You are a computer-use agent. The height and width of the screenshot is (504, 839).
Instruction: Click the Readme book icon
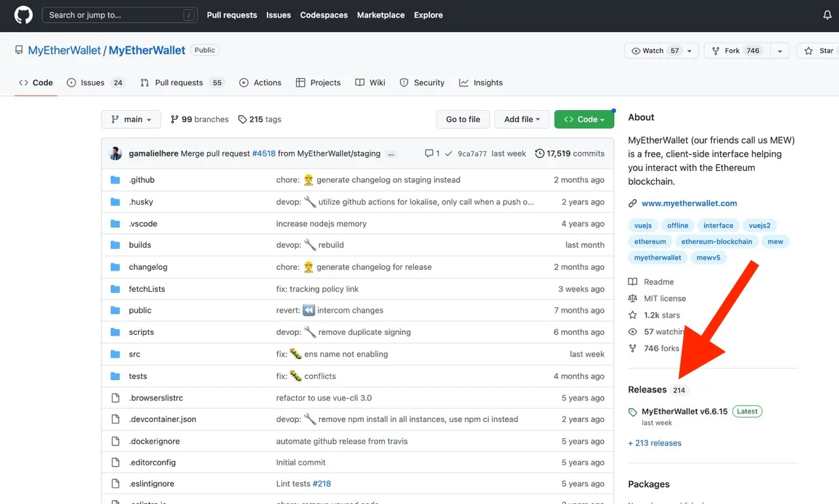[633, 282]
